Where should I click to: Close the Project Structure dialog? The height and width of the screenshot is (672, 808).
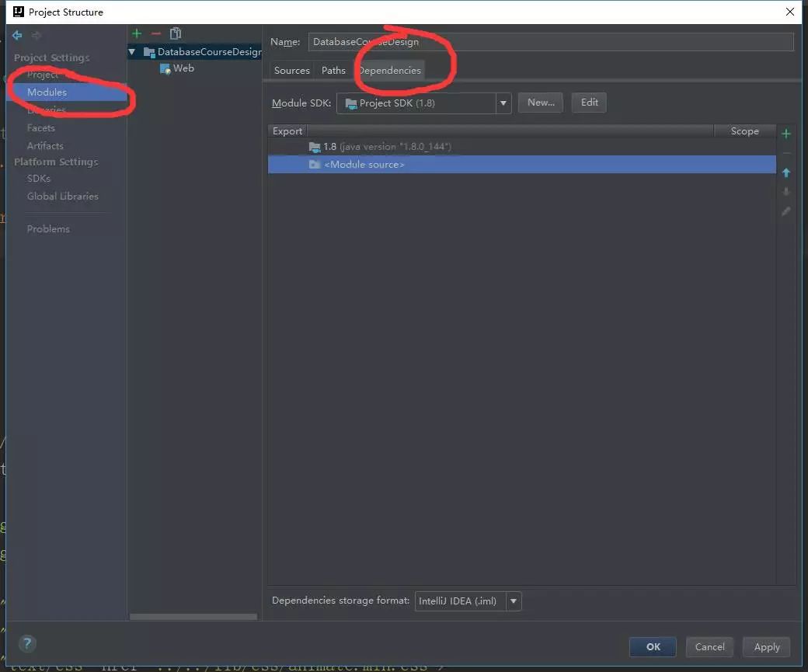click(789, 12)
